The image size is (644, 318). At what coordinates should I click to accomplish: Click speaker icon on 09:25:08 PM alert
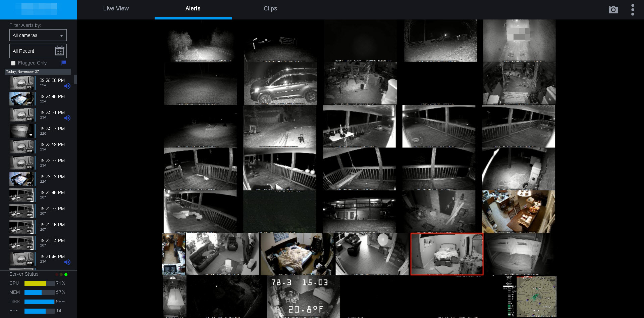tap(67, 86)
